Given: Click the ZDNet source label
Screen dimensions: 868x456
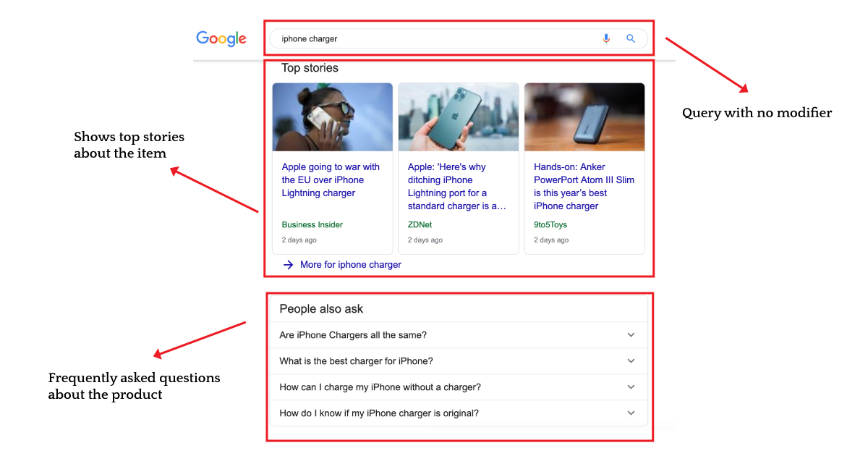Looking at the screenshot, I should point(420,225).
